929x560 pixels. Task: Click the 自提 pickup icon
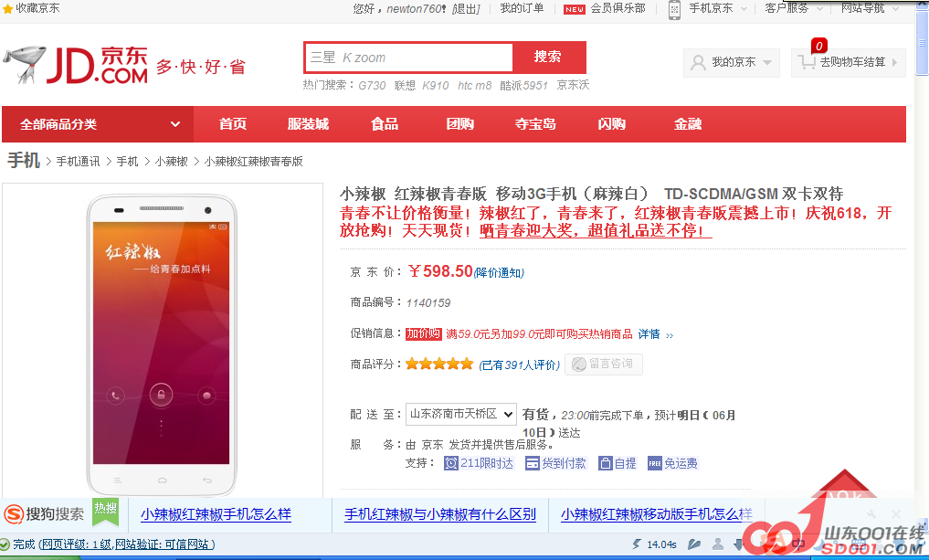click(605, 463)
